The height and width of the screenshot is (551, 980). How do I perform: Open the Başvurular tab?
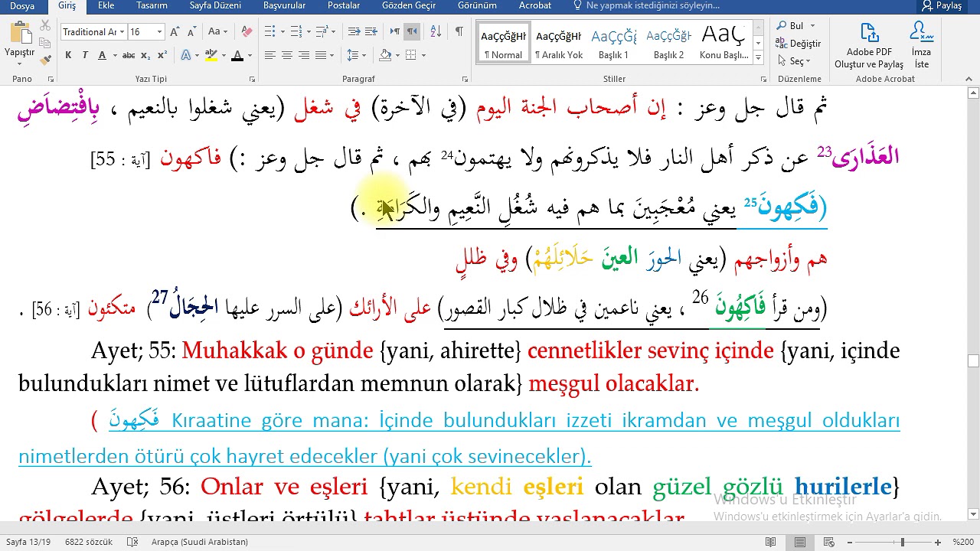(x=284, y=5)
